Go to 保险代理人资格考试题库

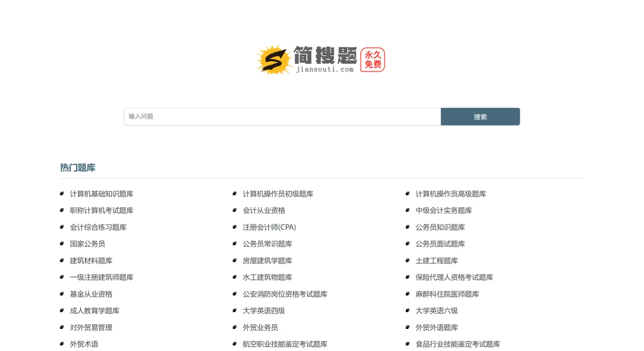(x=454, y=278)
